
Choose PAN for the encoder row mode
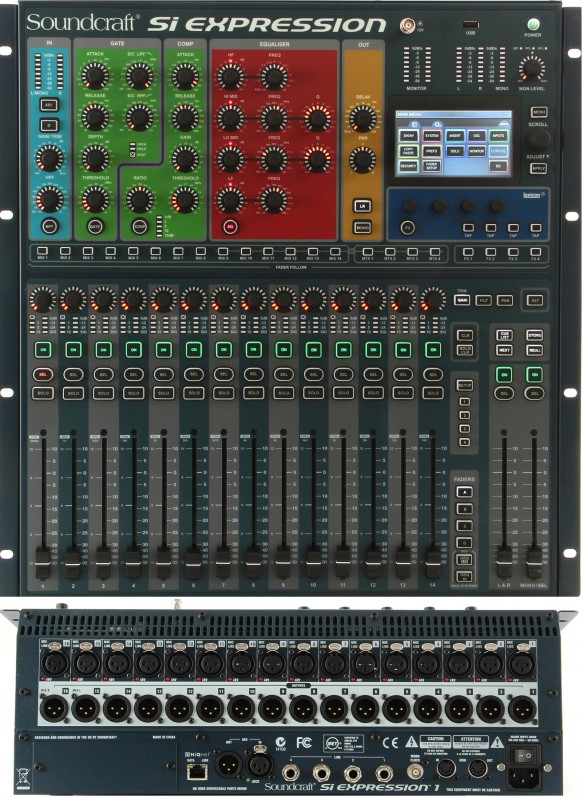tap(504, 301)
